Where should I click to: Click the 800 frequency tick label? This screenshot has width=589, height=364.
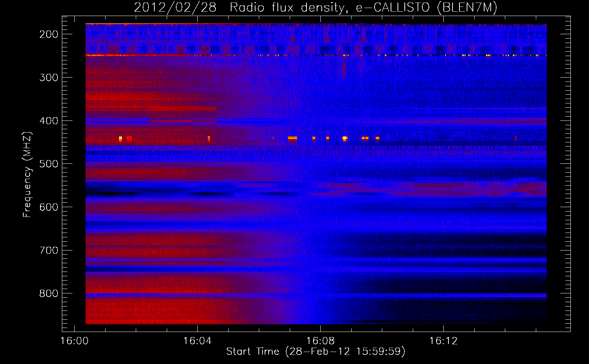(x=49, y=293)
